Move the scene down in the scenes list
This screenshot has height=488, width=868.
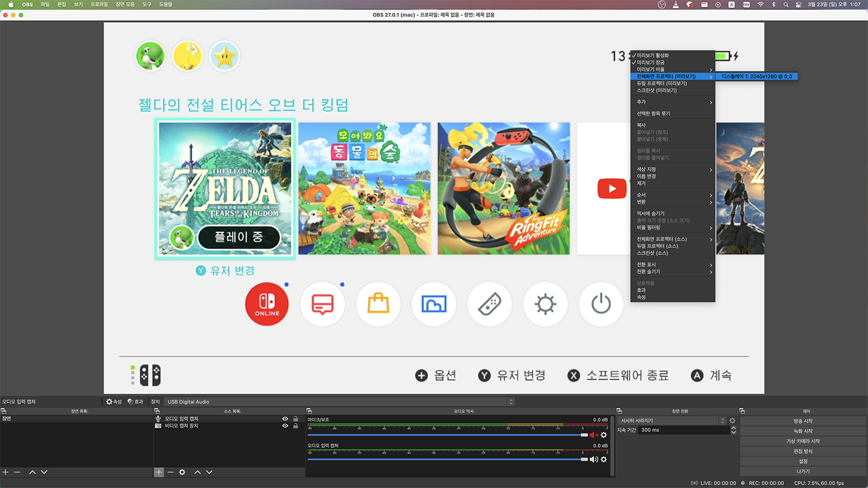click(44, 472)
